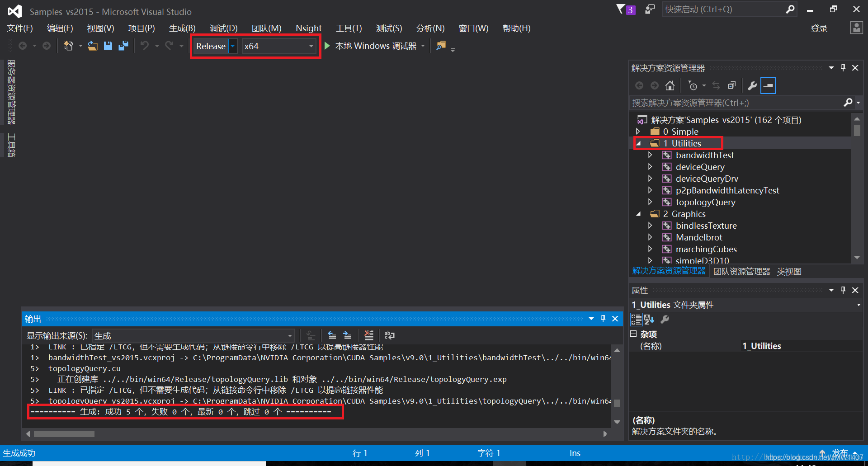Open the x64 platform dropdown
The image size is (868, 466).
311,46
